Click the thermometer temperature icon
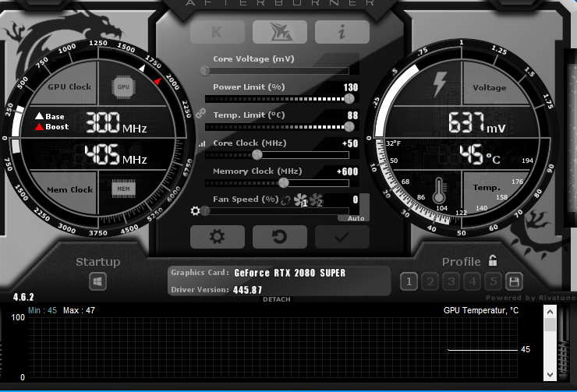Viewport: 577px width, 392px height. [439, 191]
